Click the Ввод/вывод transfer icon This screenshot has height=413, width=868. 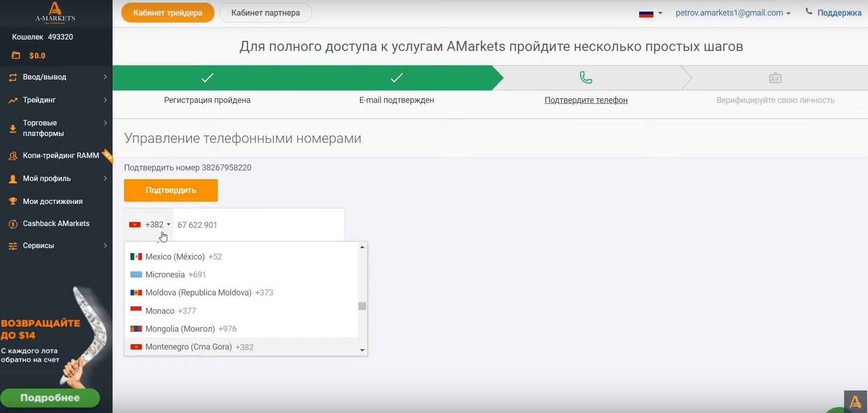13,77
